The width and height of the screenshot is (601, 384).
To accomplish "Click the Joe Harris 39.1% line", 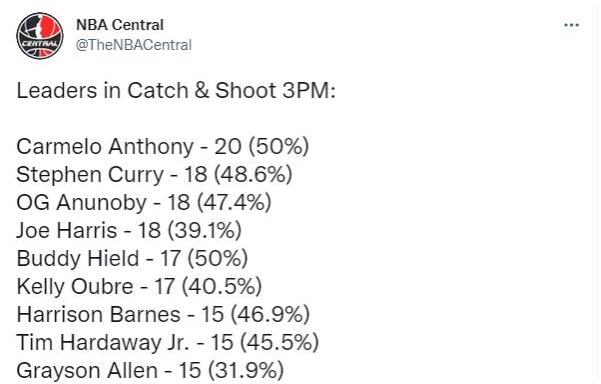I will pyautogui.click(x=129, y=230).
